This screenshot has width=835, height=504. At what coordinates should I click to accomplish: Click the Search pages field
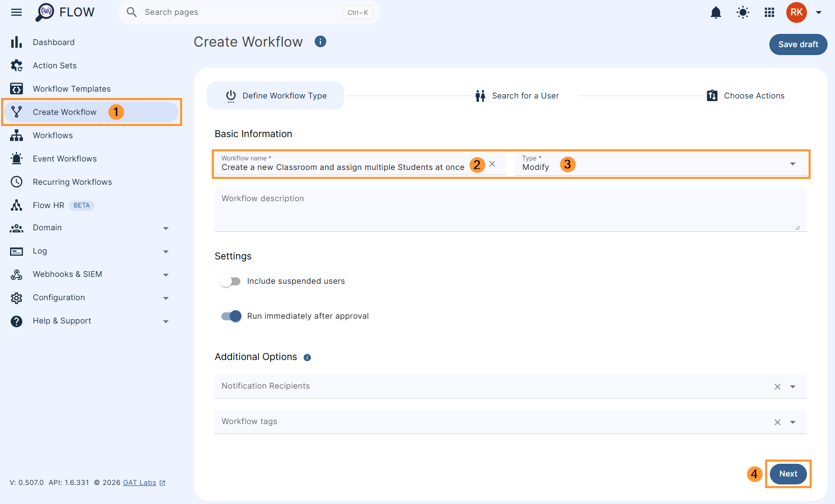pyautogui.click(x=249, y=12)
